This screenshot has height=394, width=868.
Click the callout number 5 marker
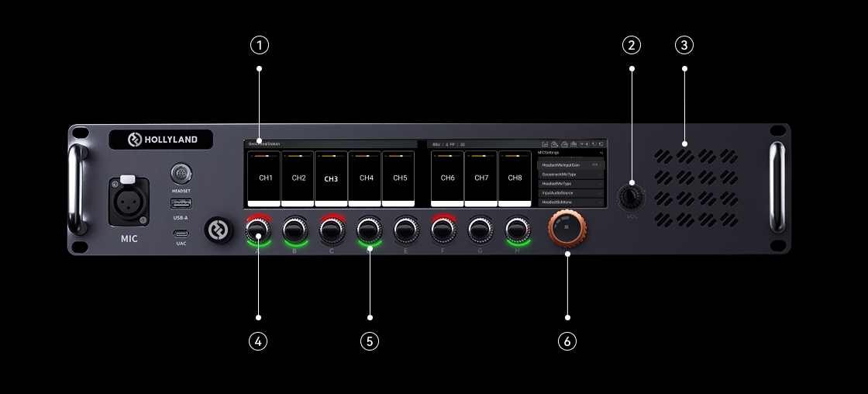[x=369, y=340]
